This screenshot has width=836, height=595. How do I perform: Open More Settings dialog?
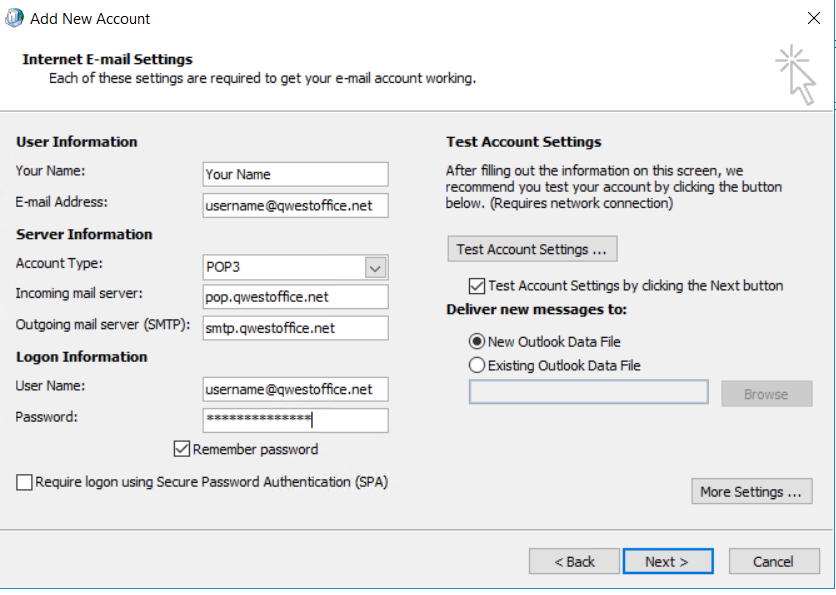click(x=751, y=491)
